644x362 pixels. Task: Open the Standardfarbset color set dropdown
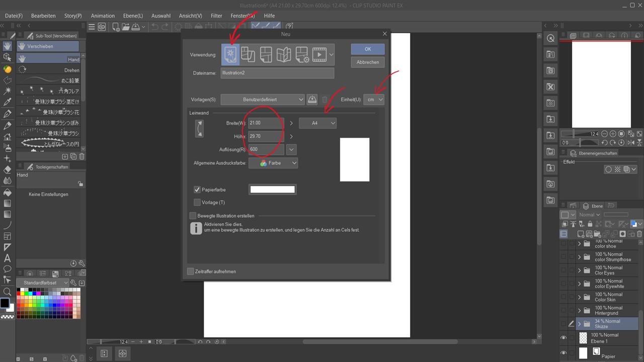42,283
